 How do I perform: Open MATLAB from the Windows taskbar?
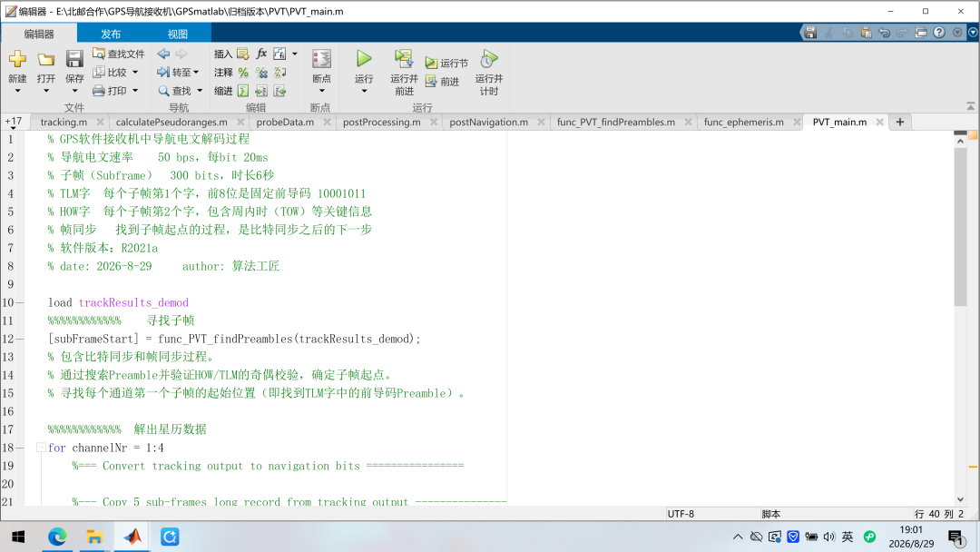tap(132, 537)
